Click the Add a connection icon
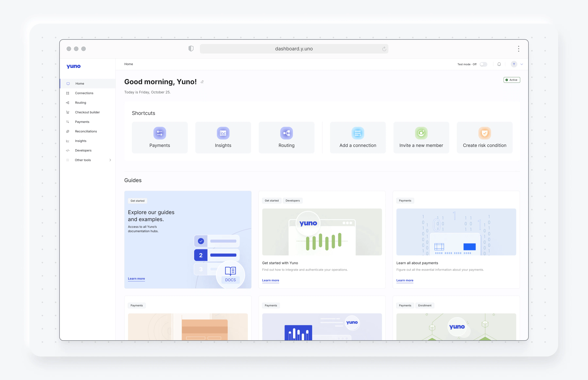Viewport: 588px width, 380px height. [358, 133]
